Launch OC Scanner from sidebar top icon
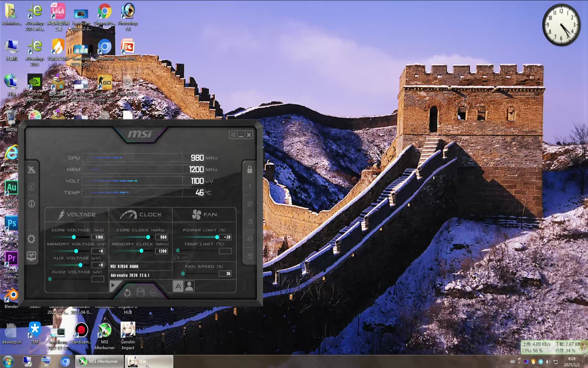This screenshot has width=588, height=368. pyautogui.click(x=31, y=169)
